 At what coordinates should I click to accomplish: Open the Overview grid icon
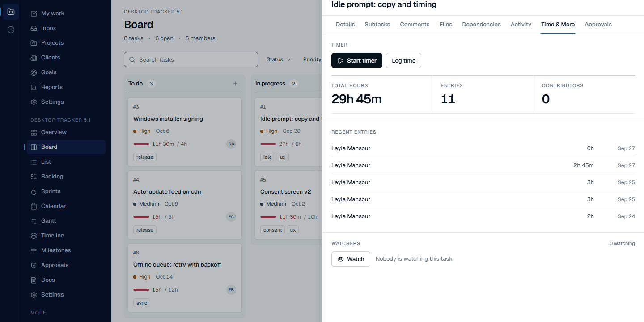click(x=34, y=132)
